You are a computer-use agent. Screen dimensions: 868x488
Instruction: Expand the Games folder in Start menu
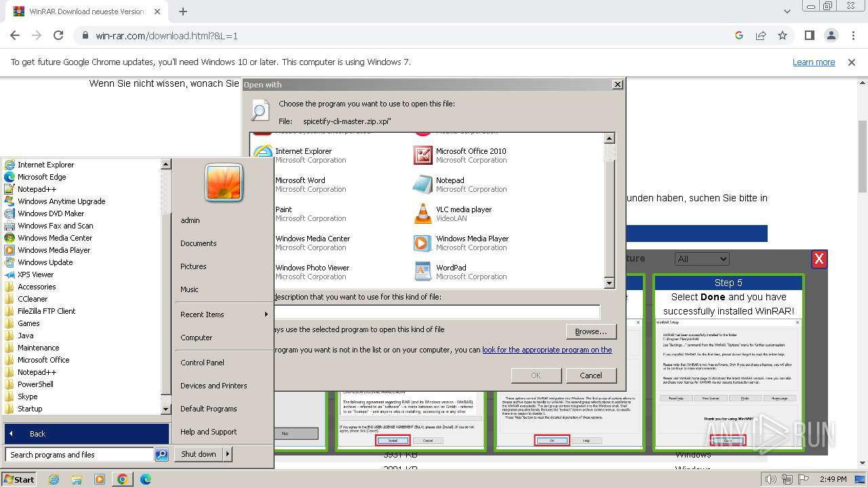point(22,323)
